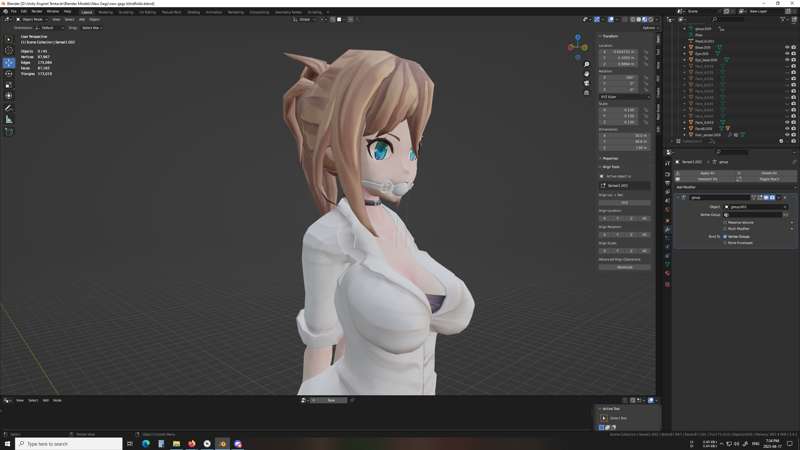800x450 pixels.
Task: Open the Add Modifier dropdown
Action: click(734, 187)
